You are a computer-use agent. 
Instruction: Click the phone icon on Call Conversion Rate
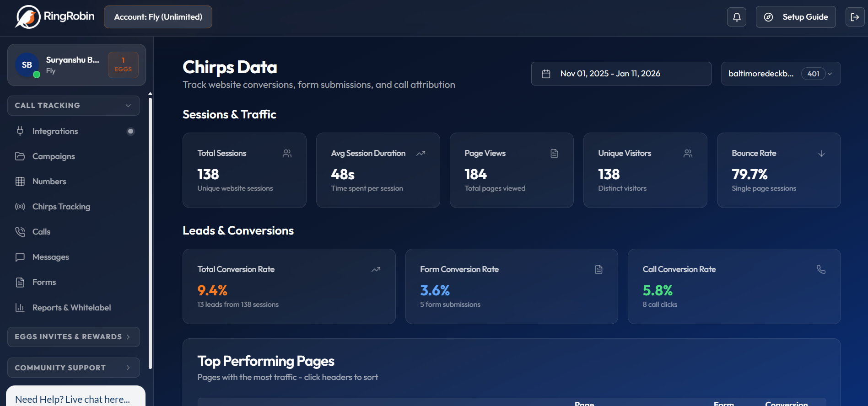click(x=821, y=270)
